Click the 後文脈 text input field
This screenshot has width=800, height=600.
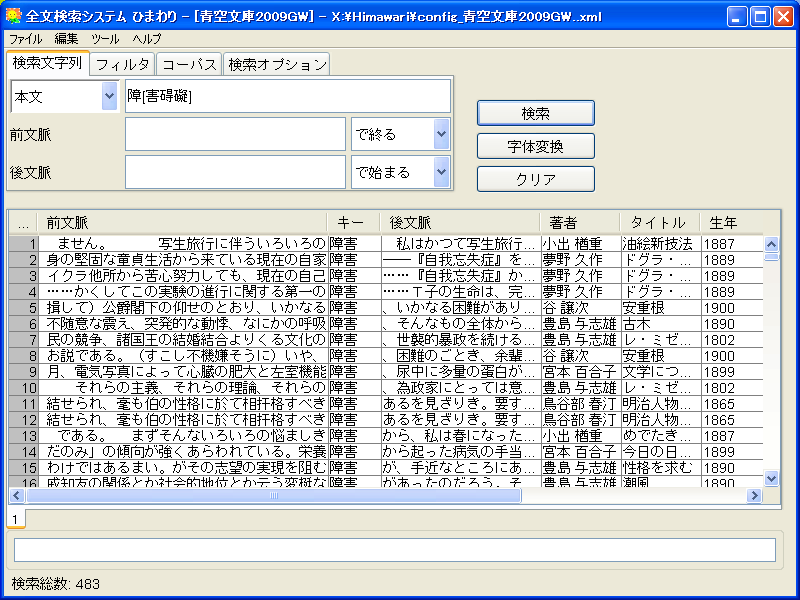tap(235, 172)
